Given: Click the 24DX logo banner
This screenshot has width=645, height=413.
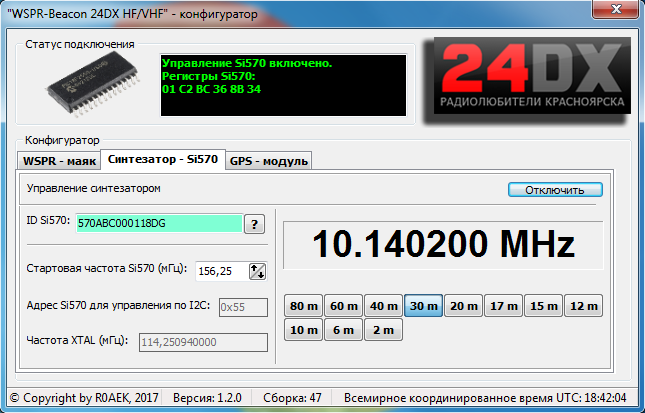Looking at the screenshot, I should pyautogui.click(x=532, y=76).
